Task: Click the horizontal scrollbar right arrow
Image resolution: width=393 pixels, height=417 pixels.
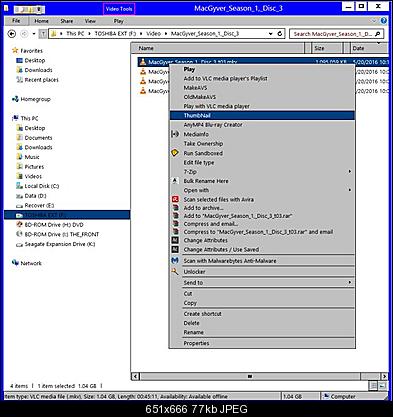Action: coord(384,376)
